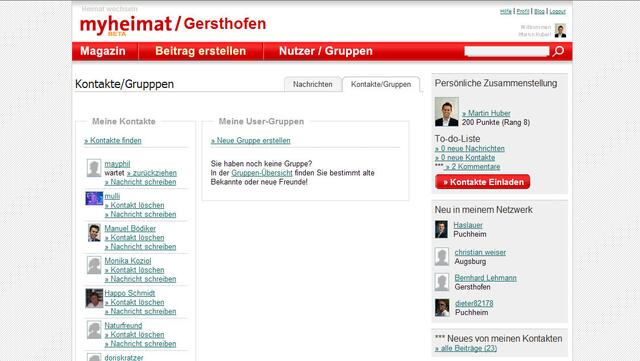The width and height of the screenshot is (640, 361).
Task: Open Martin Huber profile link
Action: pyautogui.click(x=486, y=113)
